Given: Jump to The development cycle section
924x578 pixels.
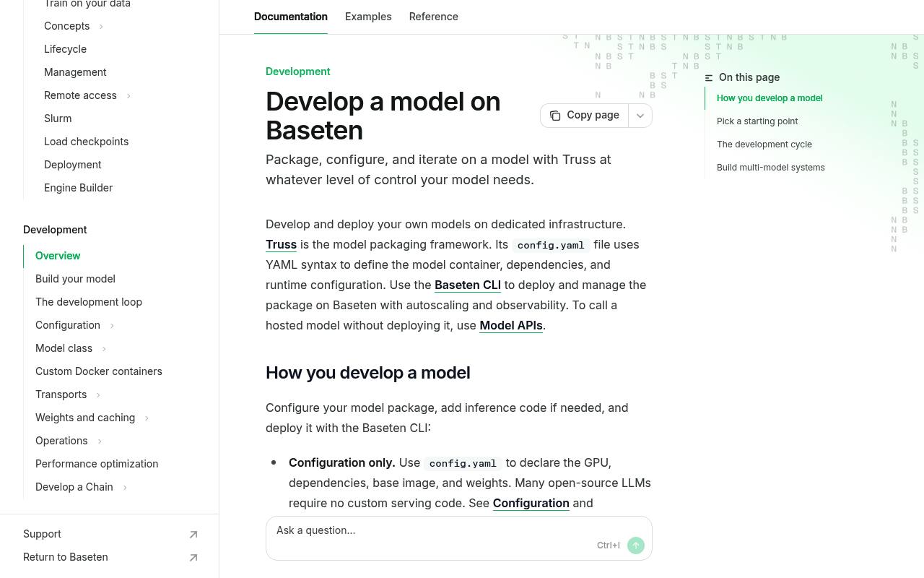Looking at the screenshot, I should [764, 144].
